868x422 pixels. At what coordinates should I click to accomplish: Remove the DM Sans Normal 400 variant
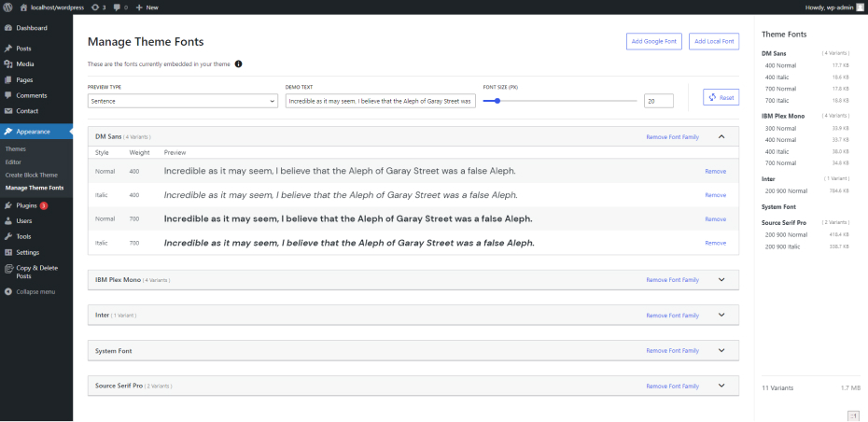click(x=715, y=171)
